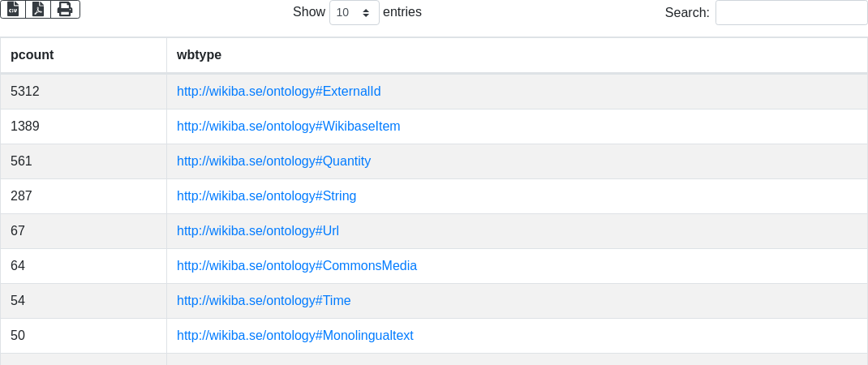Export table as CSV file icon
Viewport: 868px width, 365px height.
pos(13,10)
